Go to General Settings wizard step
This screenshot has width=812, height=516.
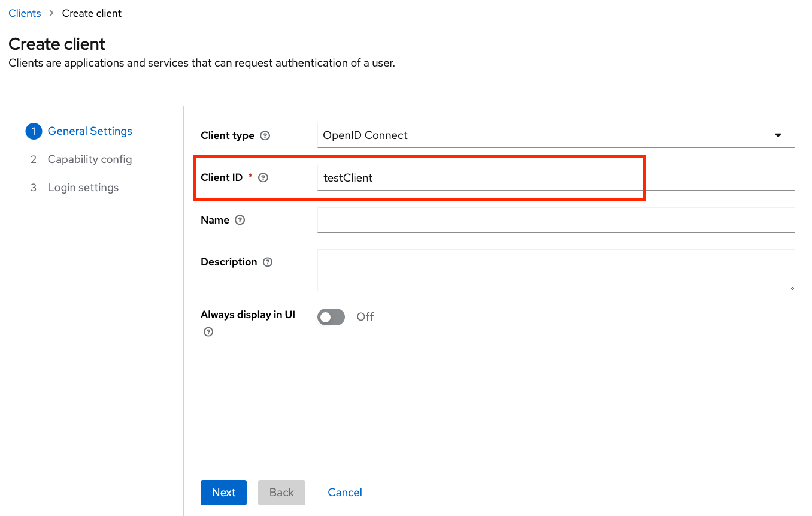[90, 131]
